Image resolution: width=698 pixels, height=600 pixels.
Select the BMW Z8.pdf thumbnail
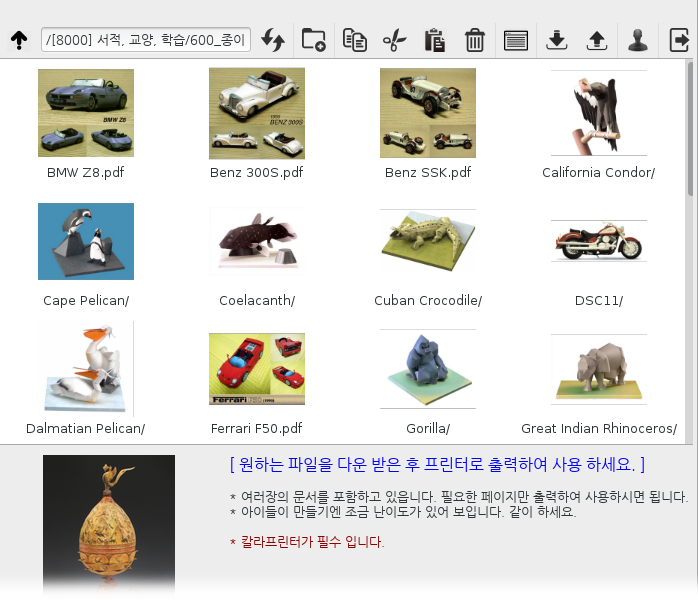[86, 113]
